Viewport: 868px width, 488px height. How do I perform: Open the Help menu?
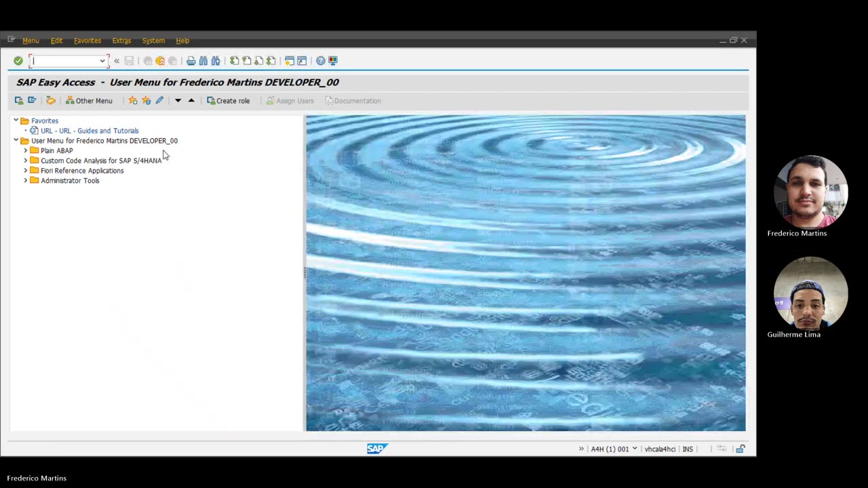tap(182, 41)
